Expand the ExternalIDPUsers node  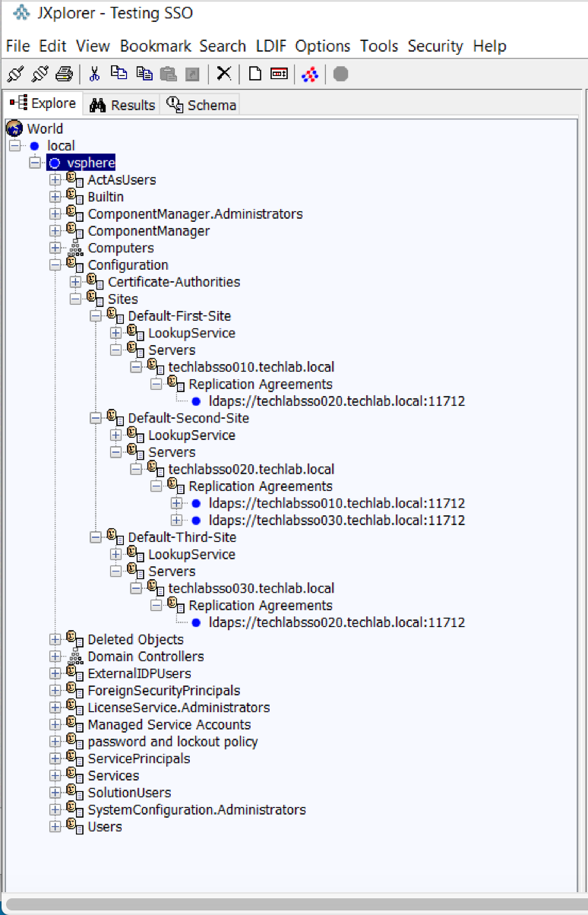(x=55, y=673)
